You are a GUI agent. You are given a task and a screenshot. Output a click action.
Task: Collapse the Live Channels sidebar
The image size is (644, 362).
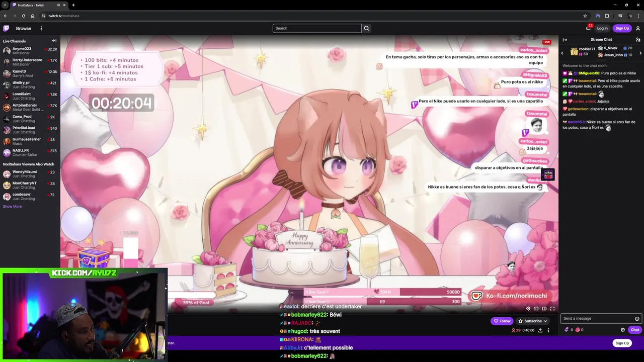[x=54, y=41]
